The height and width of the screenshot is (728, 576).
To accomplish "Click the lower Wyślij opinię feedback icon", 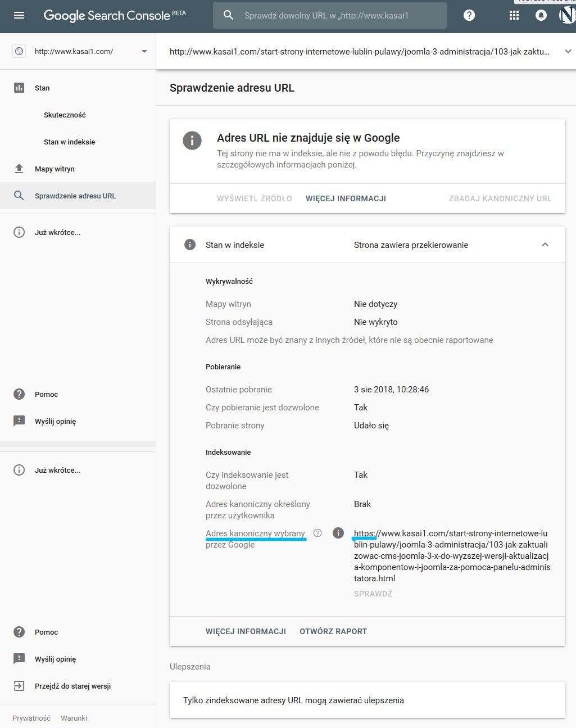I will point(19,659).
